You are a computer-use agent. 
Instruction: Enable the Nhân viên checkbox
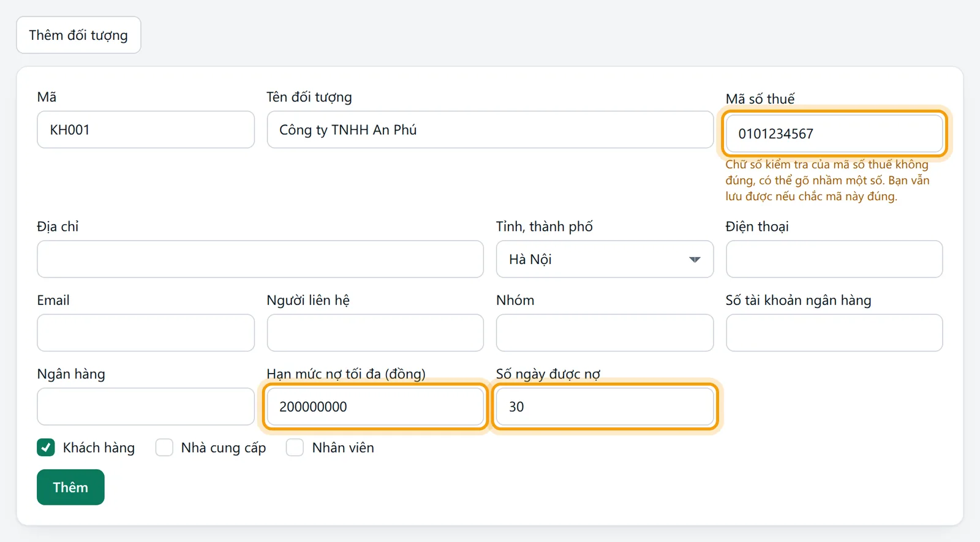click(x=295, y=448)
